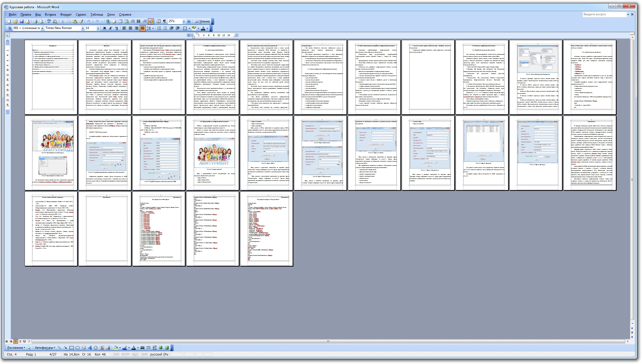642x364 pixels.
Task: Open the Таблица menu
Action: click(97, 15)
